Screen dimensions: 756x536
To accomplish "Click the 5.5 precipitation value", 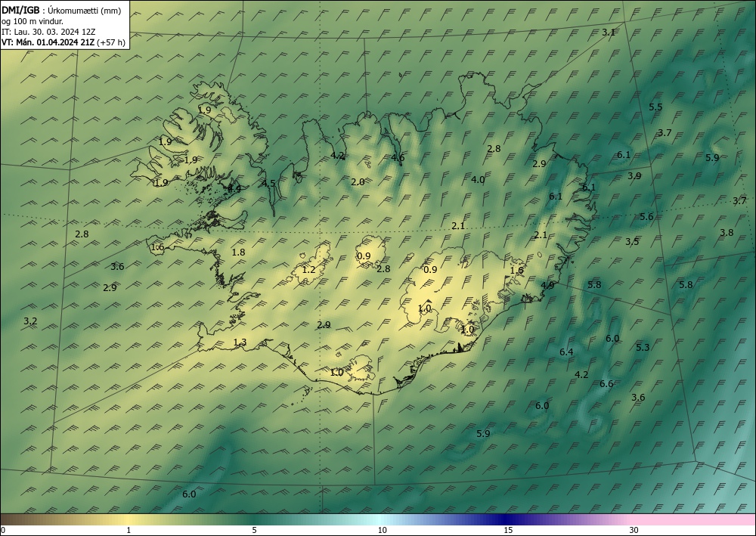I will tap(655, 107).
